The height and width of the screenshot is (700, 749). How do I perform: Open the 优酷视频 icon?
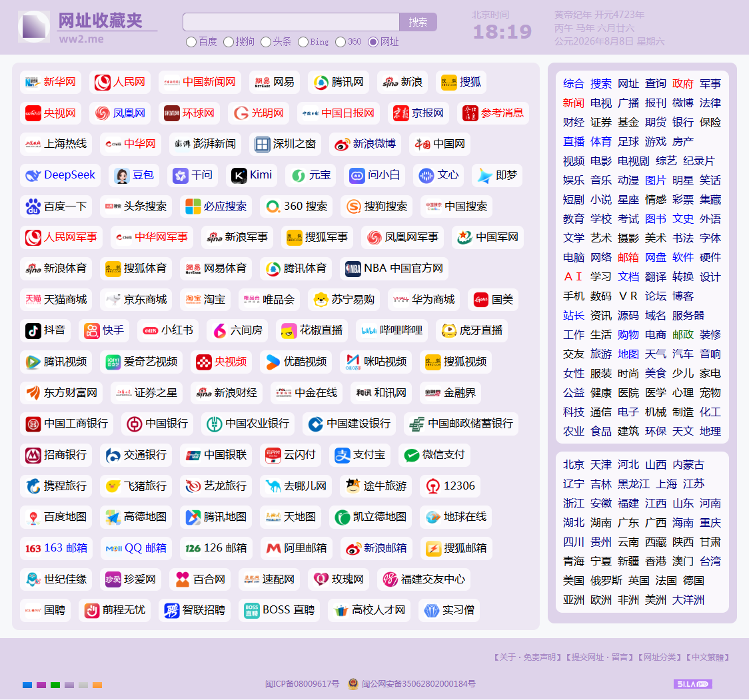pyautogui.click(x=273, y=362)
